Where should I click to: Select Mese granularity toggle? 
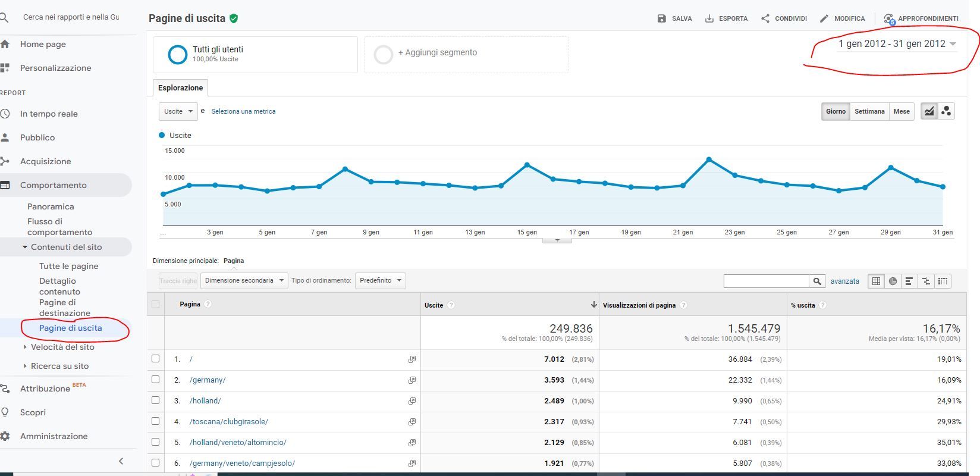click(902, 111)
